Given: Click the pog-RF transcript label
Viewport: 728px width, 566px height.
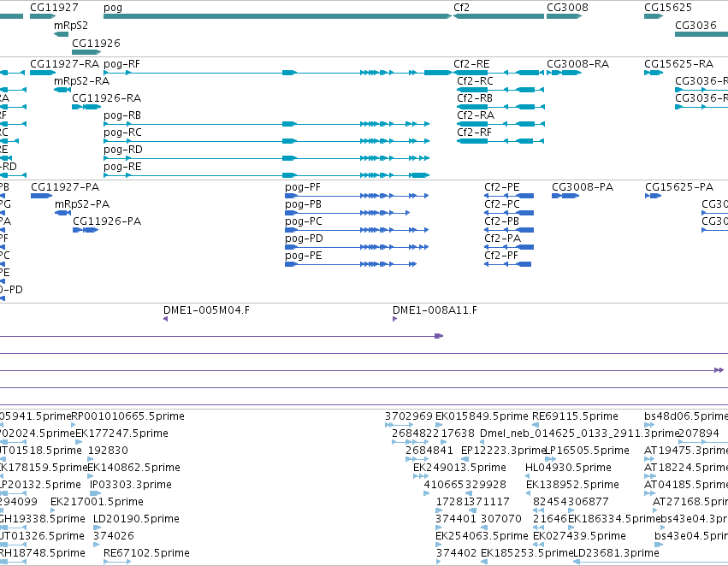Looking at the screenshot, I should (x=121, y=64).
